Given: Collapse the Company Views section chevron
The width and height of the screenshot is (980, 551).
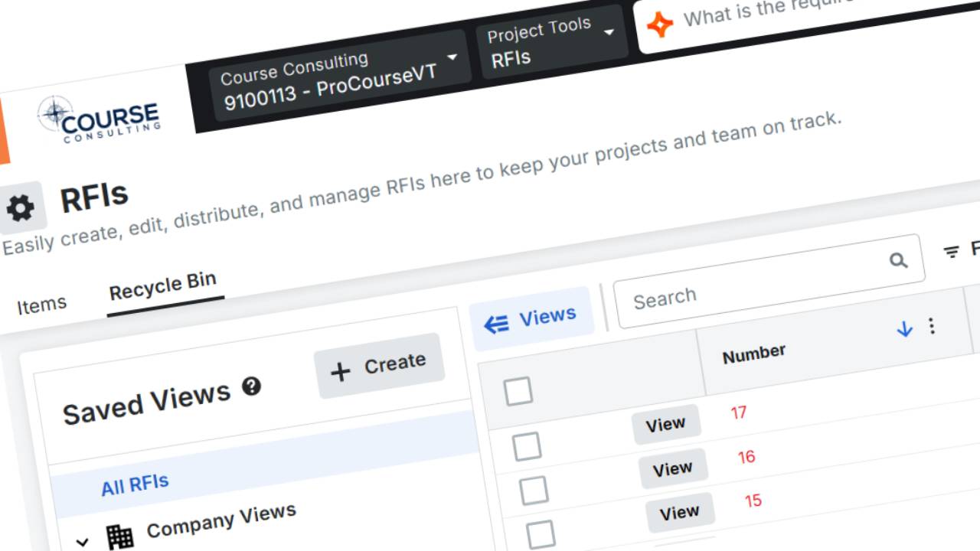Looking at the screenshot, I should click(x=82, y=543).
